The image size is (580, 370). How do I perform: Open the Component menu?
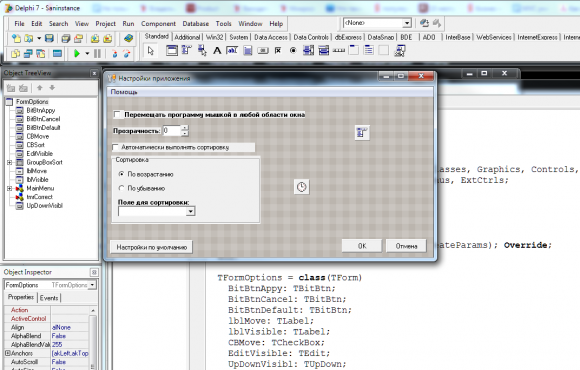158,24
